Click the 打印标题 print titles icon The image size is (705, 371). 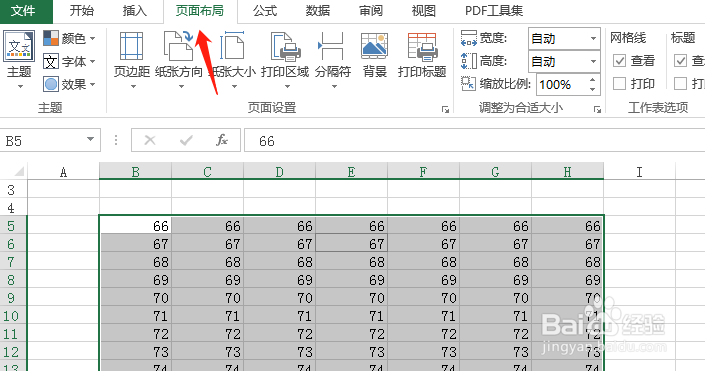click(422, 46)
